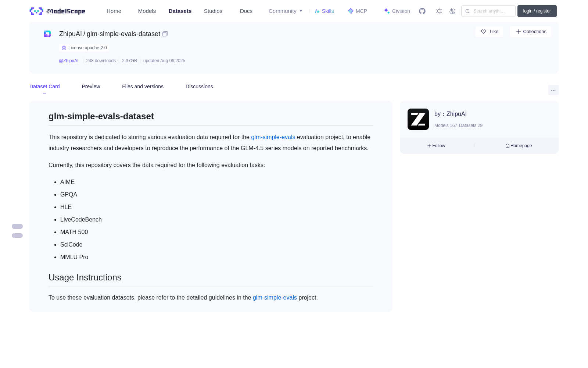The image size is (588, 368).
Task: Switch to the Preview tab
Action: point(91,86)
